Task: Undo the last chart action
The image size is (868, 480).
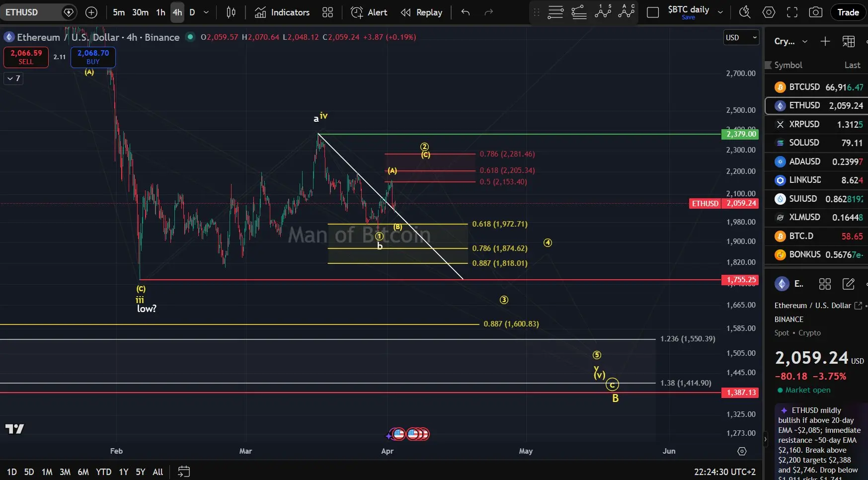Action: point(466,12)
